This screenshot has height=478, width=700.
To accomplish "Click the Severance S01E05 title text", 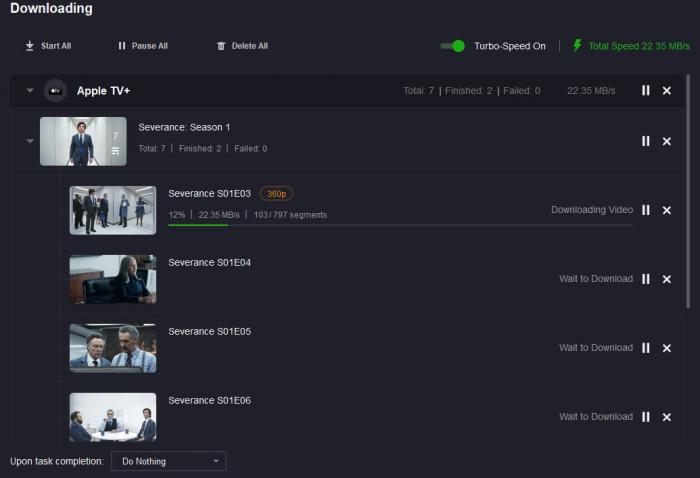I will [x=209, y=332].
